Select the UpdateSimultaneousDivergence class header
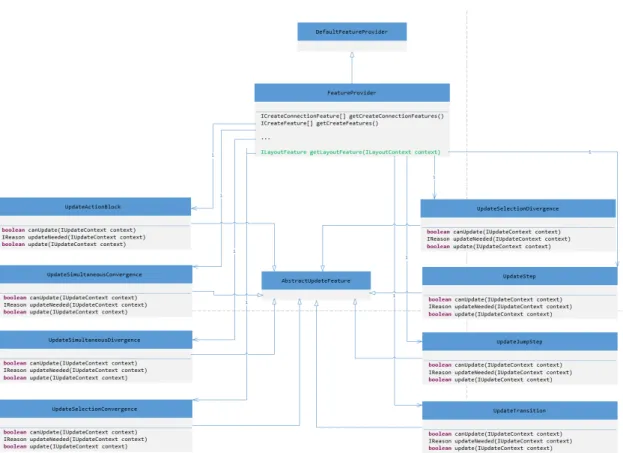Screen dimensions: 623x453 coord(95,340)
